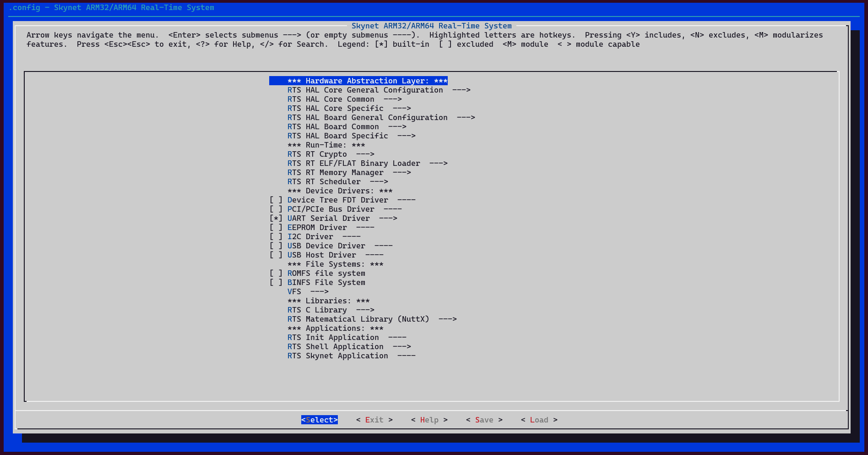868x455 pixels.
Task: Open RTS HAL Board Common submenu
Action: [x=347, y=127]
